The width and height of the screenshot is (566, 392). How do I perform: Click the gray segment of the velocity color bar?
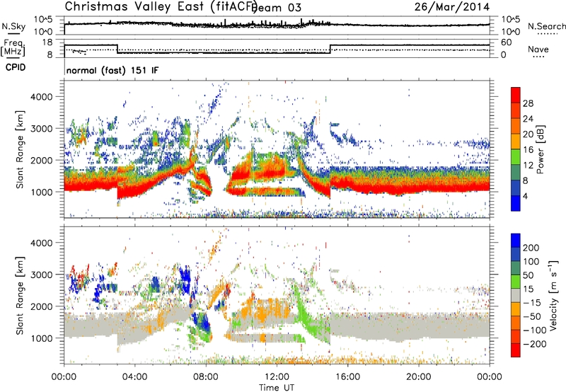(x=516, y=295)
